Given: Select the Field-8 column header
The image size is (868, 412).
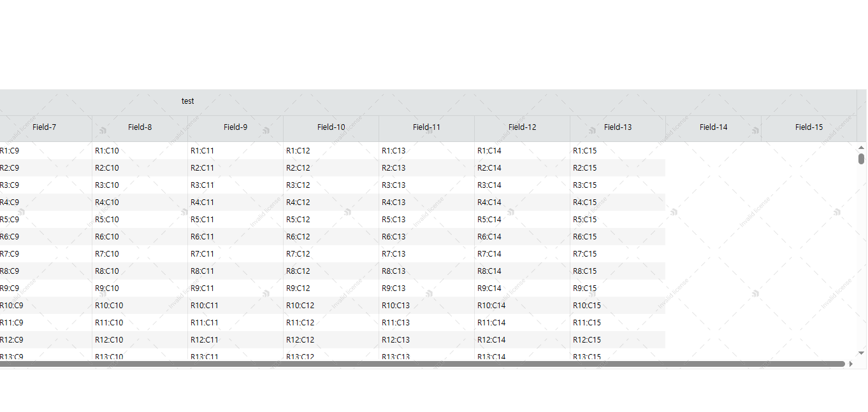Looking at the screenshot, I should click(x=140, y=127).
